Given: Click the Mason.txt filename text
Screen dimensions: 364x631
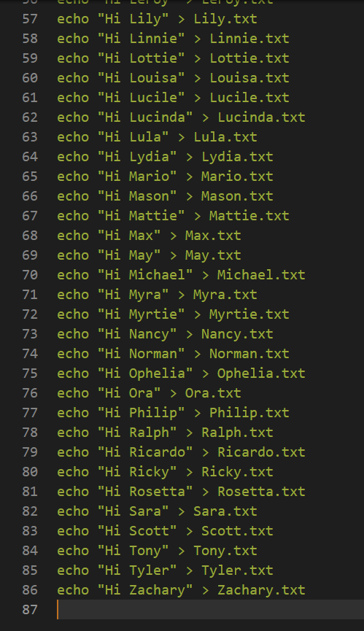Looking at the screenshot, I should pos(237,196).
